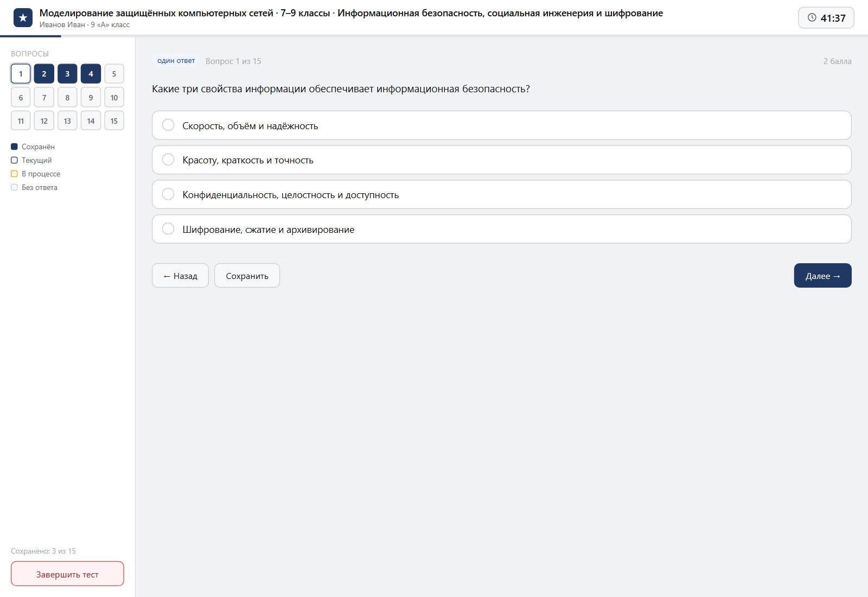This screenshot has width=868, height=597.
Task: Go to last question 15
Action: [x=114, y=121]
